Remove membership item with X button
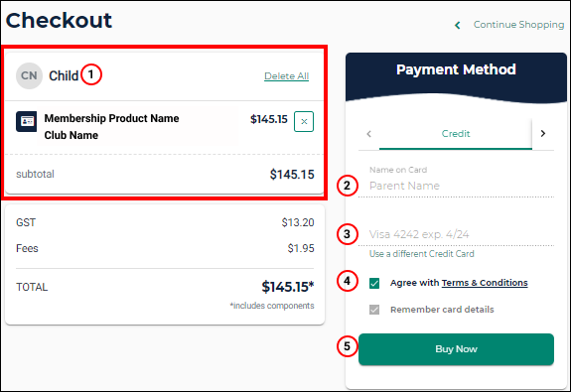This screenshot has height=392, width=571. (x=304, y=121)
